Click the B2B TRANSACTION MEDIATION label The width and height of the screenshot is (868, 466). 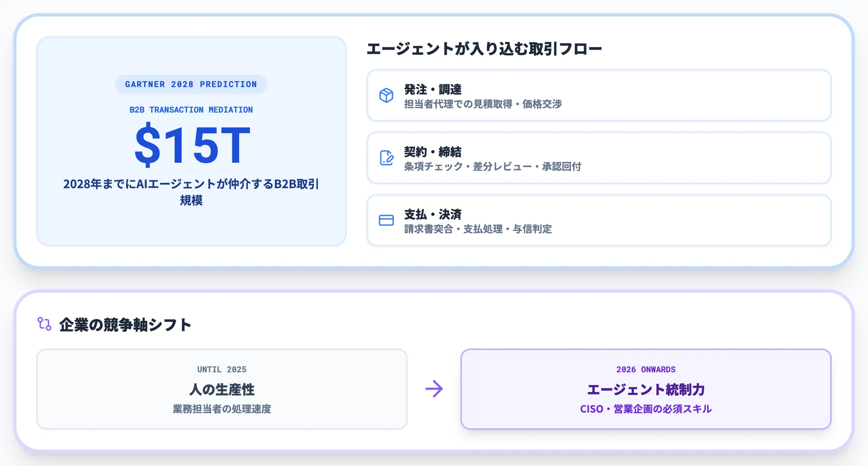click(x=191, y=110)
